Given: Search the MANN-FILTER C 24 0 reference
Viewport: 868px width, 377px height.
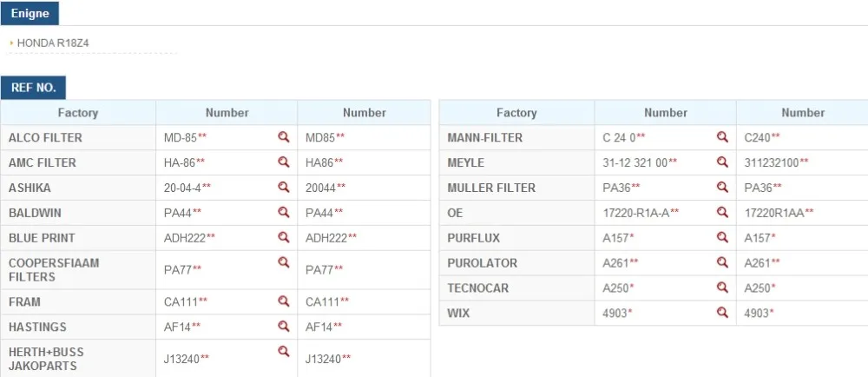Looking at the screenshot, I should coord(722,136).
